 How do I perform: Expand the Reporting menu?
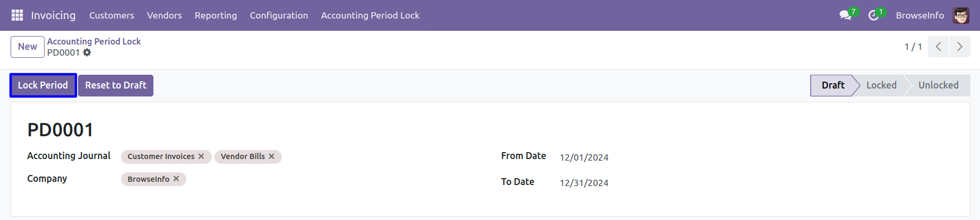(216, 15)
